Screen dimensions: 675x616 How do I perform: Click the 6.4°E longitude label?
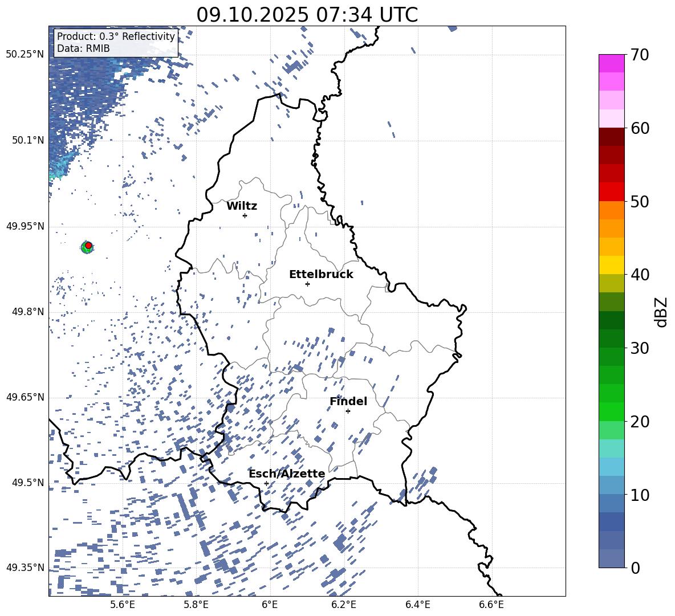coord(417,605)
